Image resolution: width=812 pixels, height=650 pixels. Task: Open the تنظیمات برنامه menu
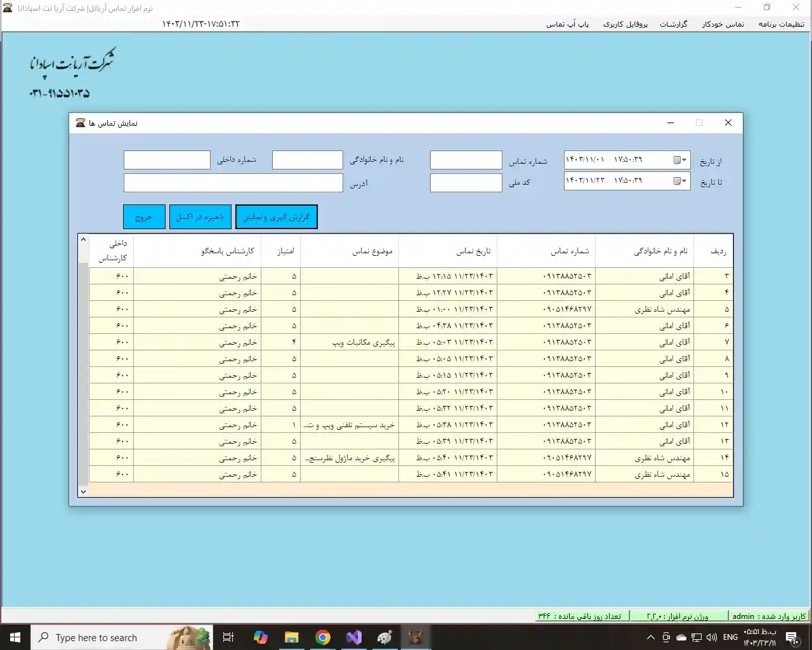click(x=781, y=24)
